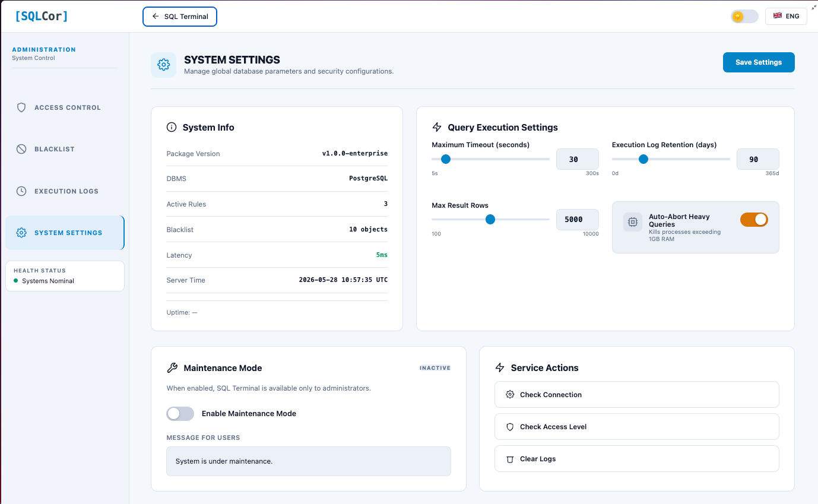This screenshot has height=504, width=818.
Task: Open the ENG language selector
Action: pos(786,17)
